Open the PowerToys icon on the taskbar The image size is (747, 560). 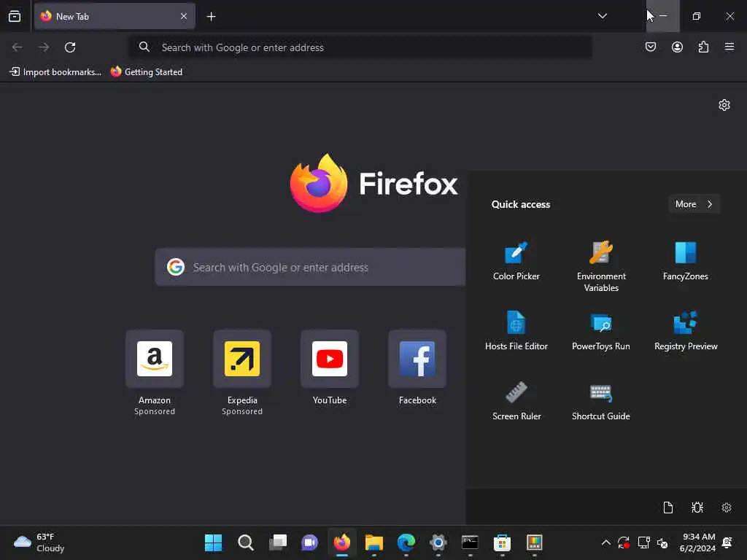pyautogui.click(x=534, y=542)
